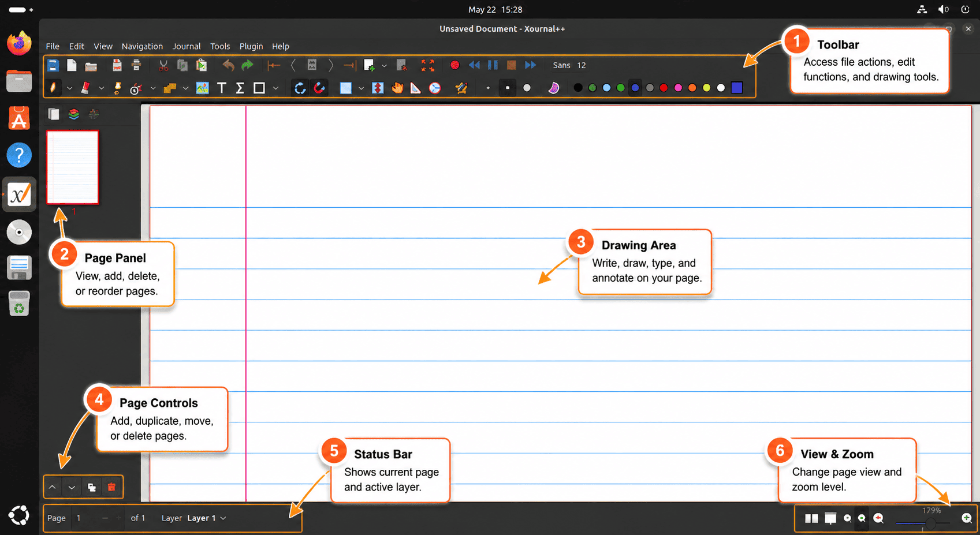Pick the yellow color swatch
The width and height of the screenshot is (980, 535).
click(706, 88)
